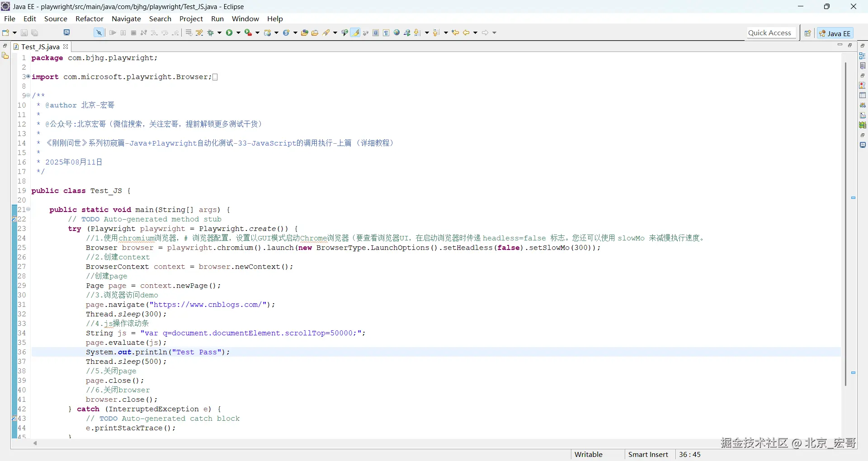
Task: Open the Outline view icon in right sidebar
Action: [x=863, y=56]
